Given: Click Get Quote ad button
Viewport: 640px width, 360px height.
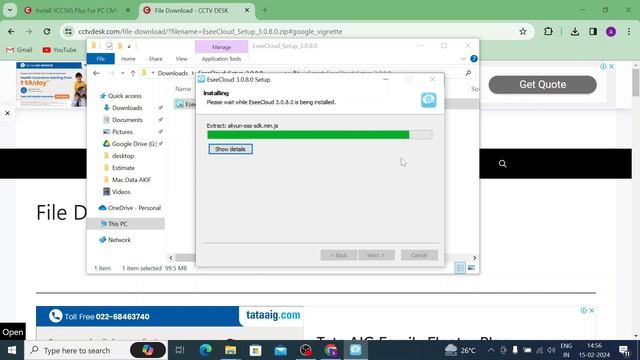Looking at the screenshot, I should pyautogui.click(x=542, y=84).
